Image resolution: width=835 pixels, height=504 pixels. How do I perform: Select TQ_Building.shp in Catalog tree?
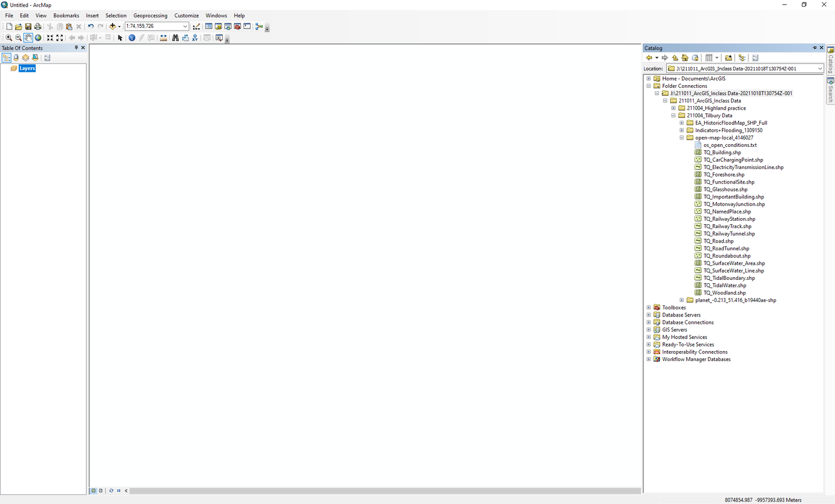tap(722, 152)
